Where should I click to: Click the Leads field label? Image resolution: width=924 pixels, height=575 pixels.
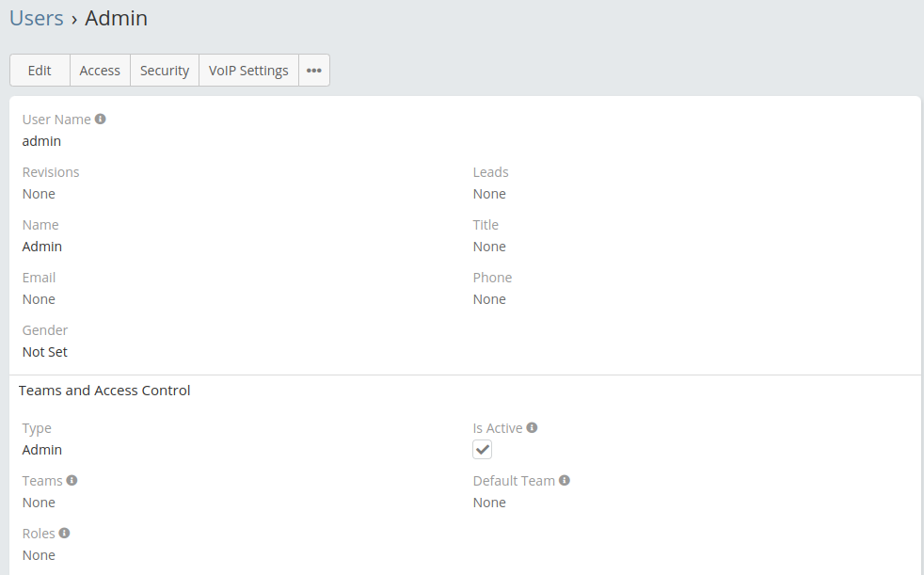coord(490,172)
